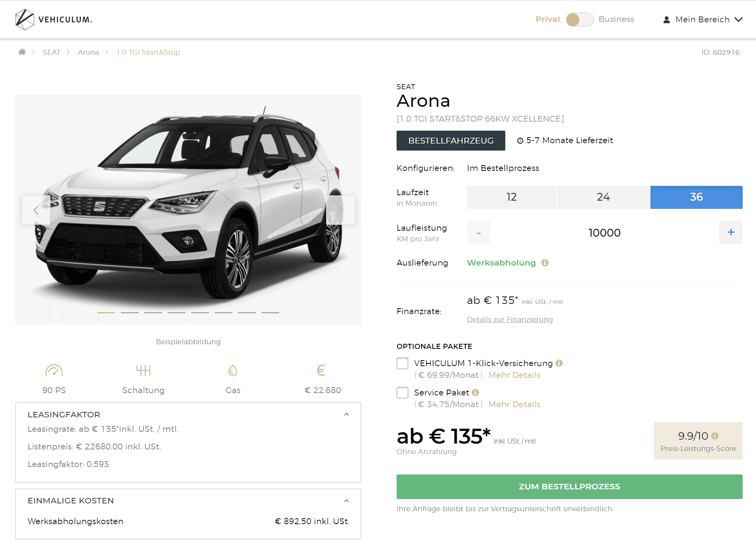Click ZUM BESTELLPROZESS button
Screen dimensions: 756x548
tap(569, 487)
